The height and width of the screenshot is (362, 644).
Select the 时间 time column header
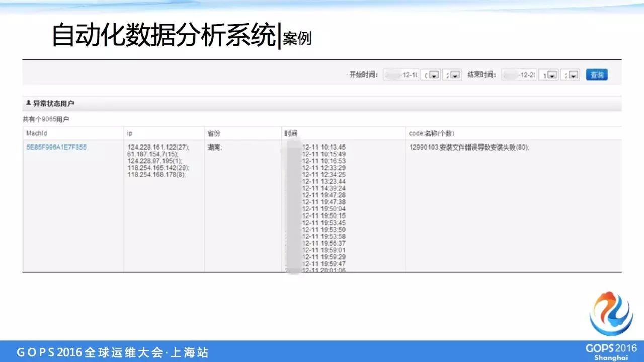[290, 133]
